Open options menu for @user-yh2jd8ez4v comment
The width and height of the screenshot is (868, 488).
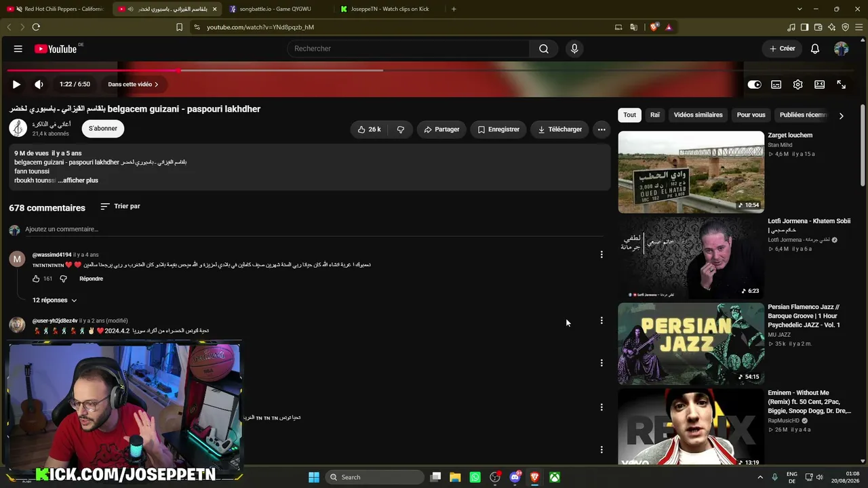[601, 321]
